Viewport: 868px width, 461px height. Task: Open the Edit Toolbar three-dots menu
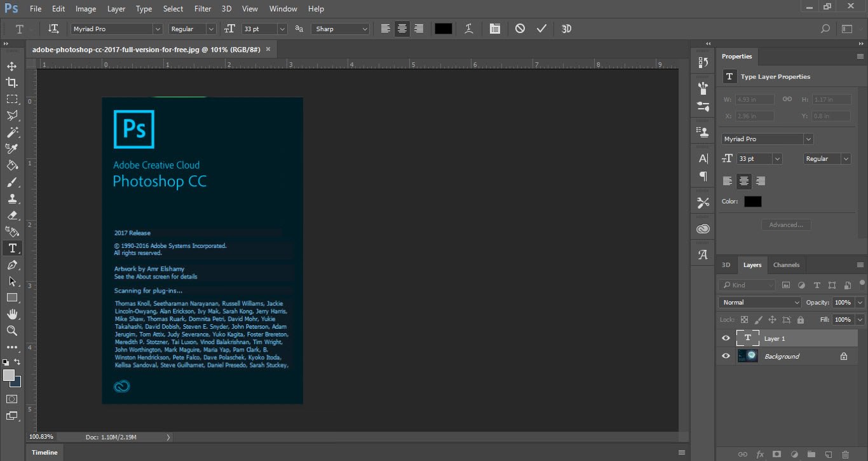click(12, 347)
